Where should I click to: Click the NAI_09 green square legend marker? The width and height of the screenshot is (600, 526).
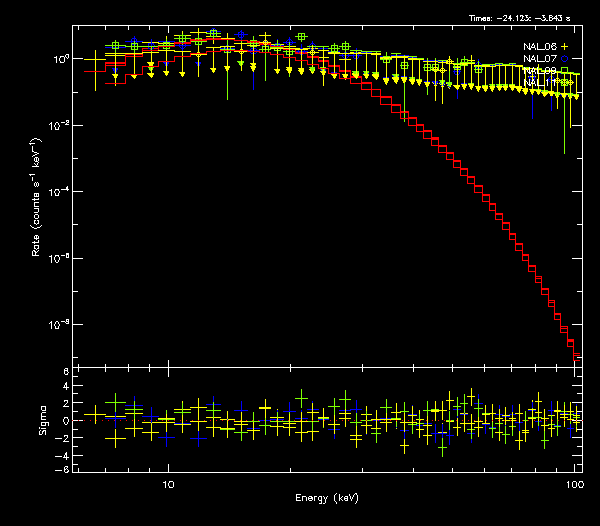pos(563,71)
